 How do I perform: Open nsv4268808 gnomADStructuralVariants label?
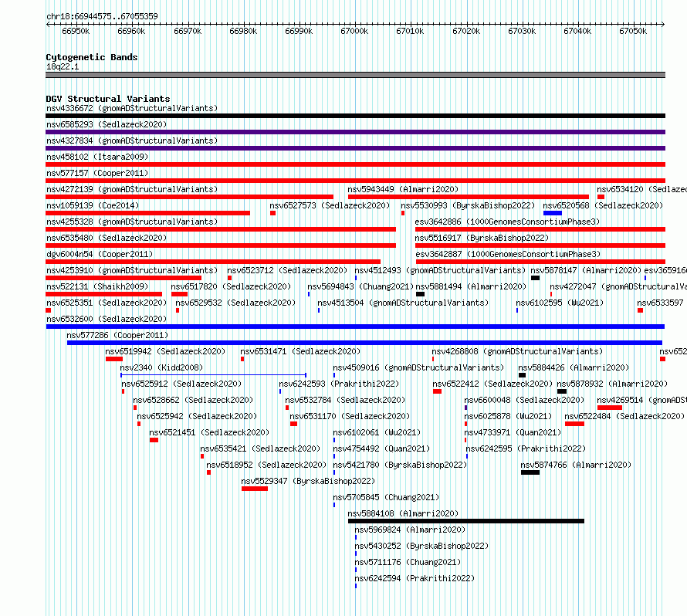[x=517, y=351]
